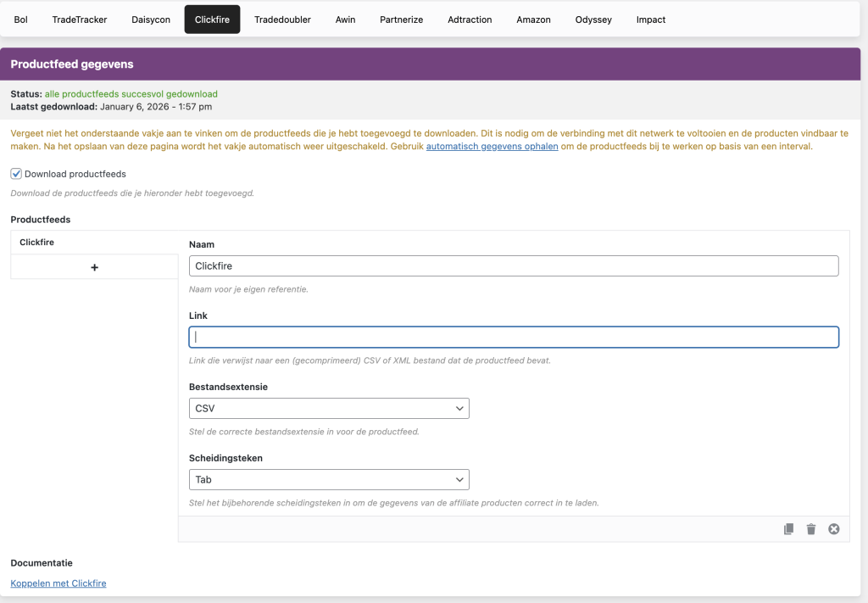Open the TradeTracker tab
Image resolution: width=868 pixels, height=603 pixels.
pyautogui.click(x=80, y=20)
